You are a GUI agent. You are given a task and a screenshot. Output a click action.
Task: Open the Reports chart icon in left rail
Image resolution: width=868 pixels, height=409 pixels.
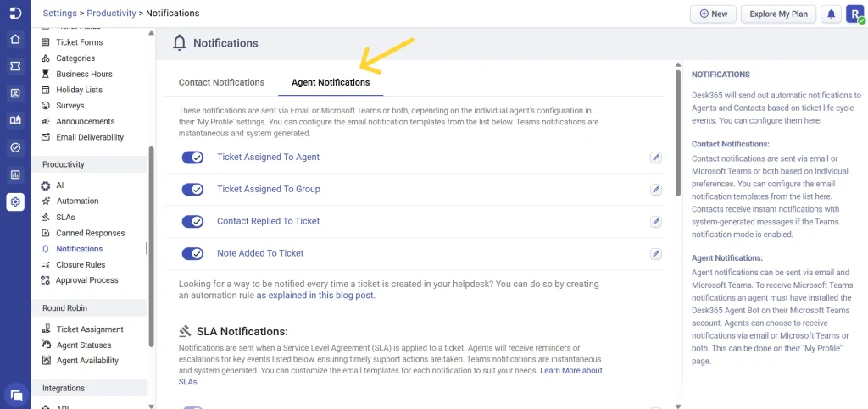tap(15, 174)
